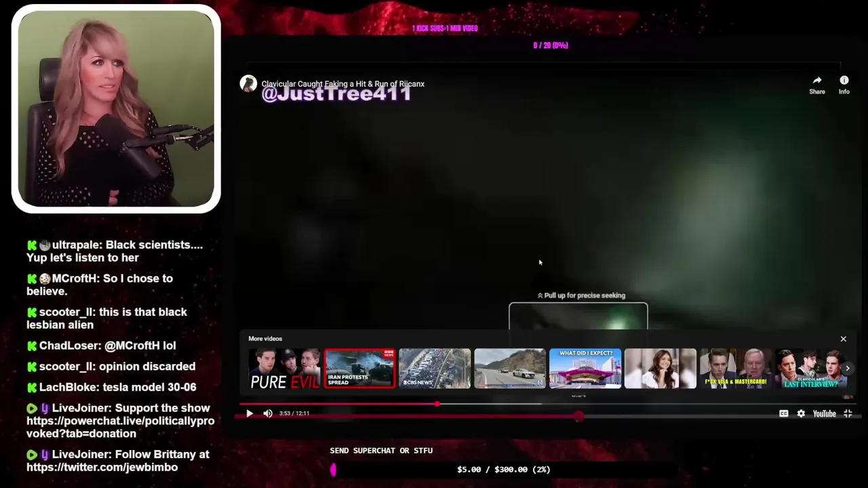Click the 3:53 / 12:11 time display
Image resolution: width=868 pixels, height=488 pixels.
click(294, 413)
